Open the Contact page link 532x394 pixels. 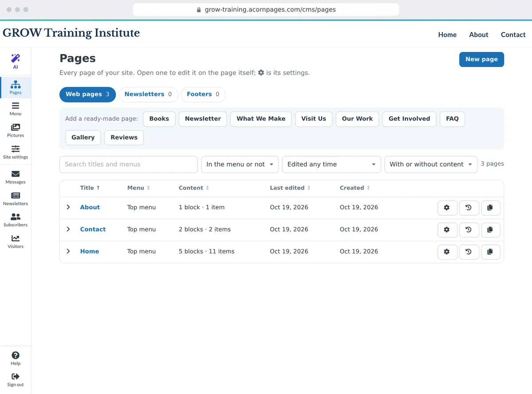tap(93, 229)
